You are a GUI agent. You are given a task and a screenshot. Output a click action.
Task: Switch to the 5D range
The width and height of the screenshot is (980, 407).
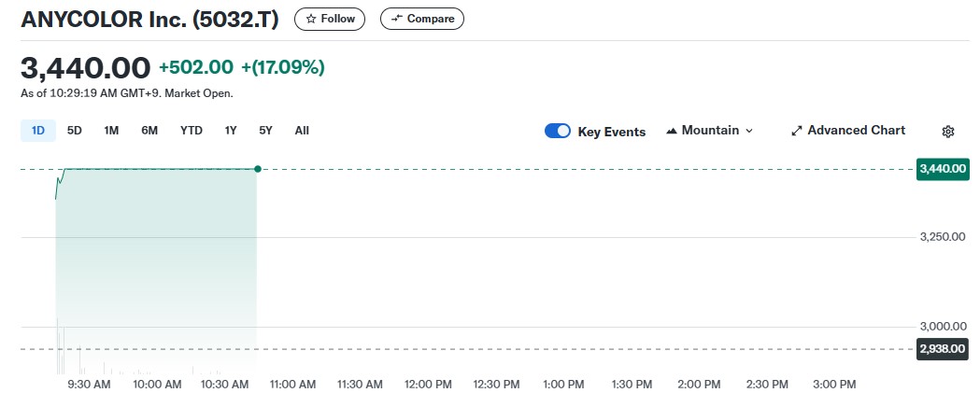[x=75, y=131]
